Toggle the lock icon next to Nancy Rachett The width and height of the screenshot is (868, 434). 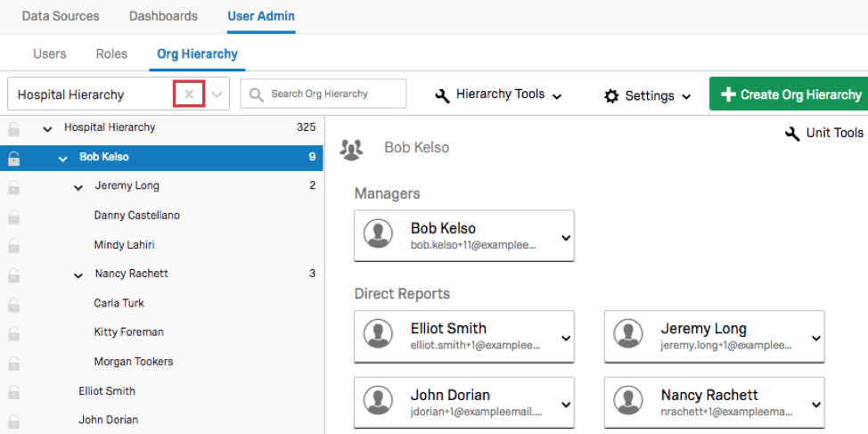tap(14, 274)
